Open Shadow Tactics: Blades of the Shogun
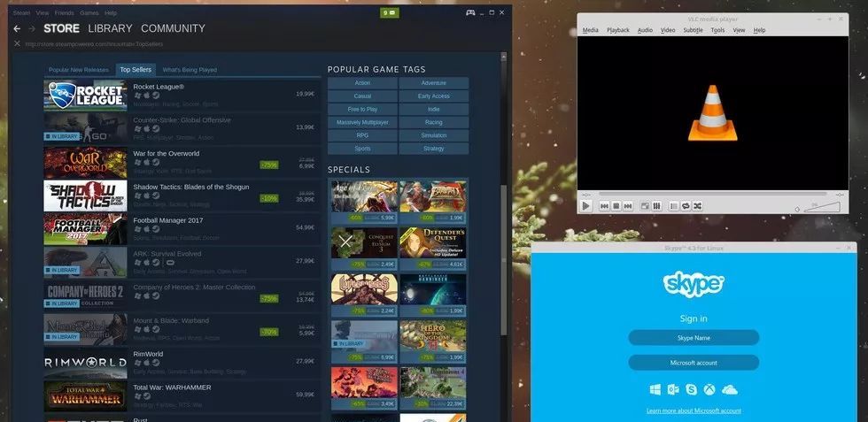 (182, 196)
